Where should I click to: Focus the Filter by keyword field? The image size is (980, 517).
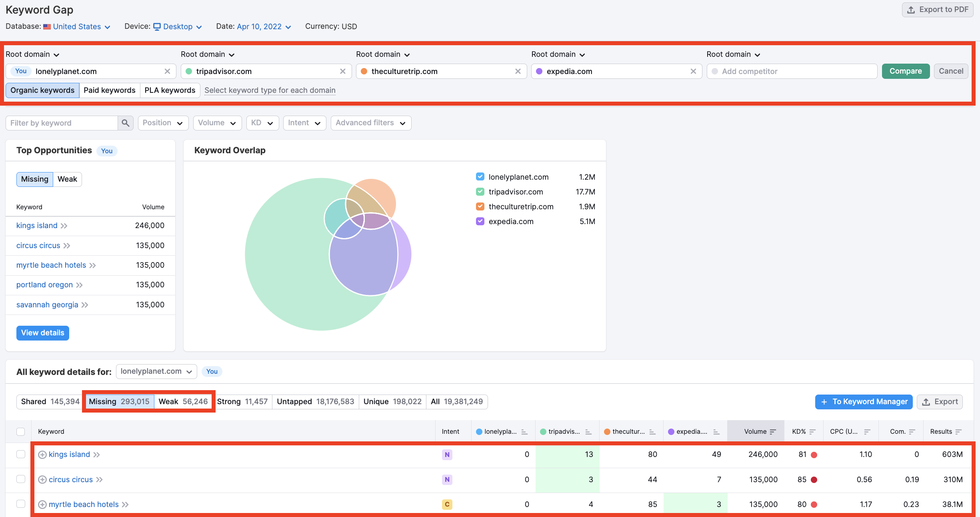pyautogui.click(x=62, y=123)
